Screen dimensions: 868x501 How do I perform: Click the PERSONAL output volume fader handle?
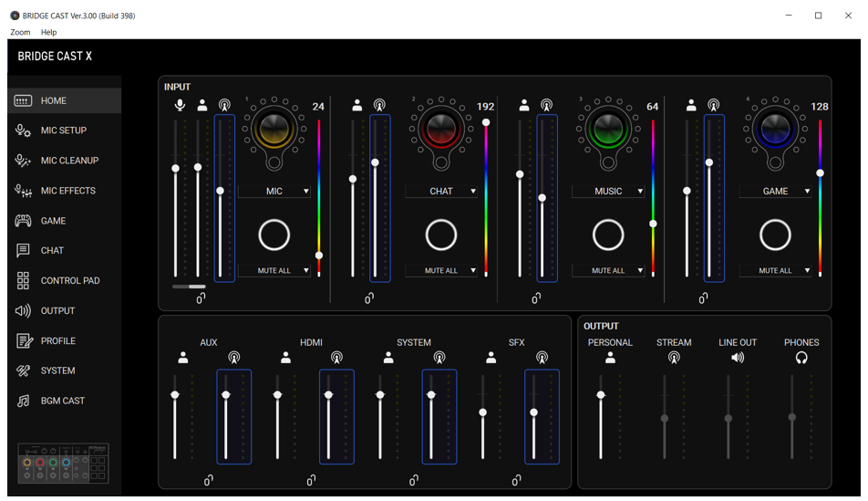[601, 394]
